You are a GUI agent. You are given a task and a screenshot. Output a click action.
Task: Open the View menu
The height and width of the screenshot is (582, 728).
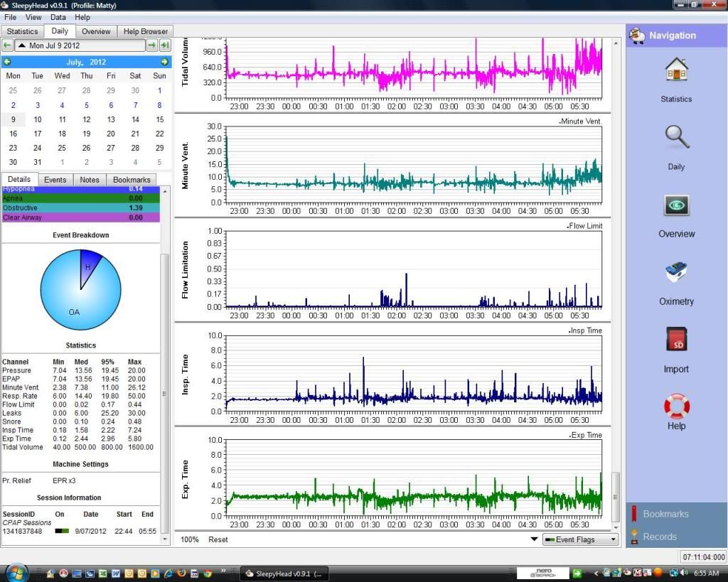coord(33,17)
